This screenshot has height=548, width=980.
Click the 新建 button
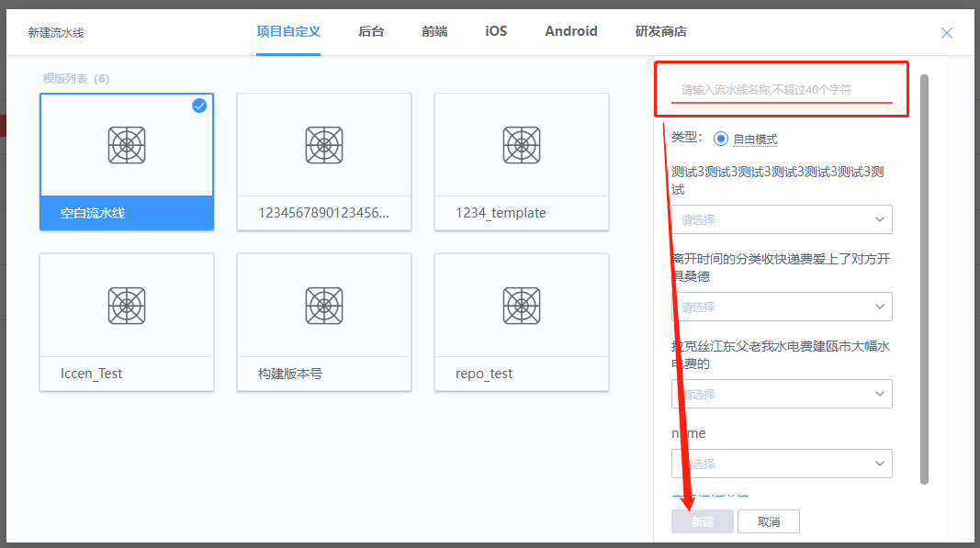click(x=703, y=521)
